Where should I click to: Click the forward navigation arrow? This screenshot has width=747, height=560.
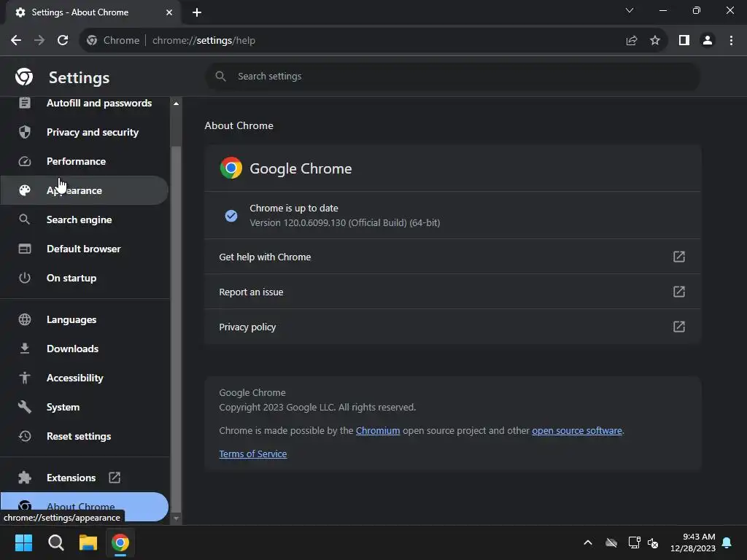coord(39,41)
